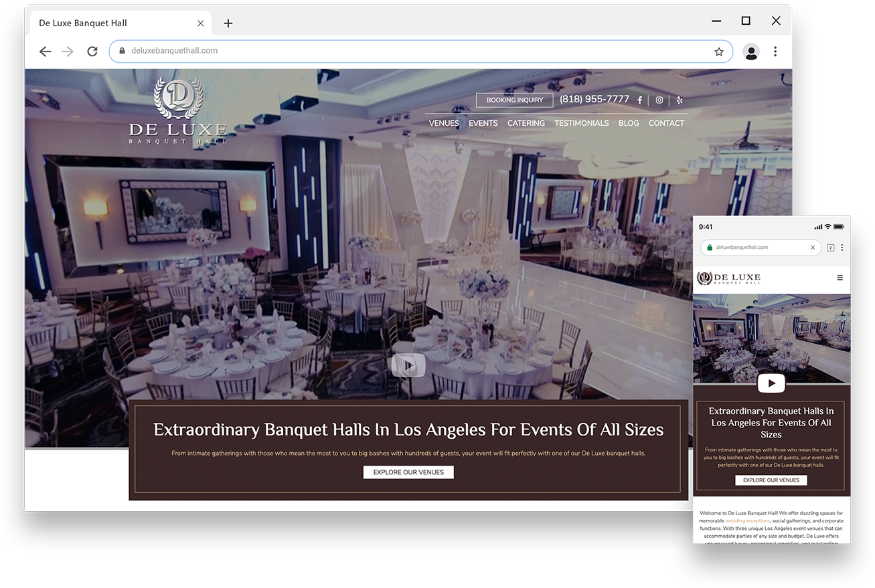The height and width of the screenshot is (588, 875).
Task: Click the mobile banquet hall thumbnail image
Action: pos(771,339)
